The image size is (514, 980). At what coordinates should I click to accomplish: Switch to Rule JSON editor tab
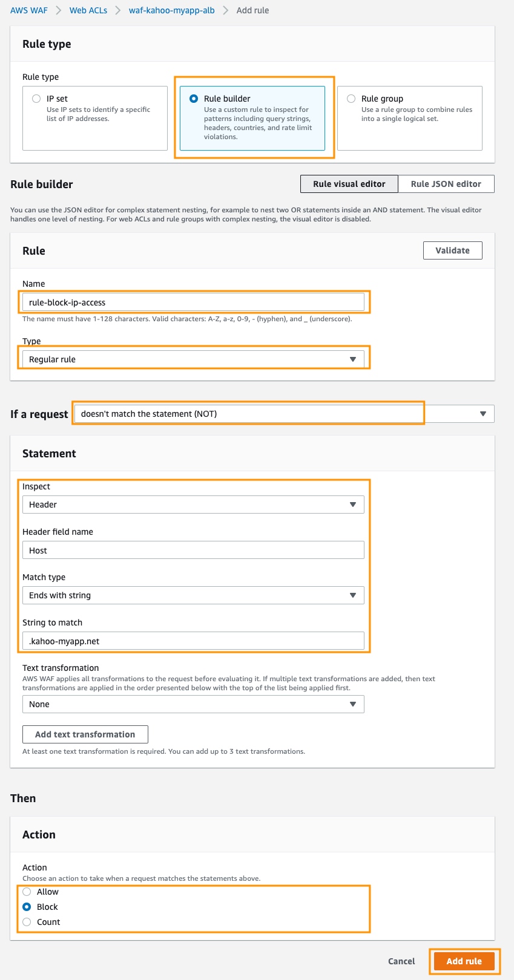coord(446,184)
